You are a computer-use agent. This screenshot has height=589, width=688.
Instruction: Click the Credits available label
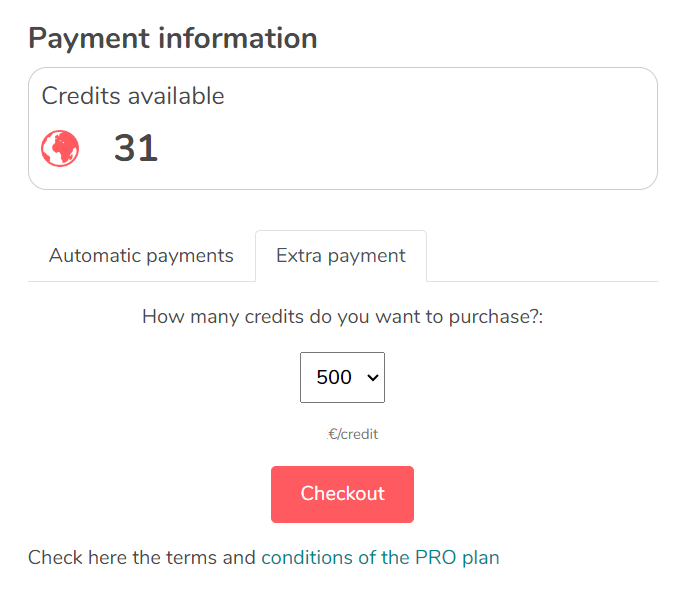tap(133, 96)
